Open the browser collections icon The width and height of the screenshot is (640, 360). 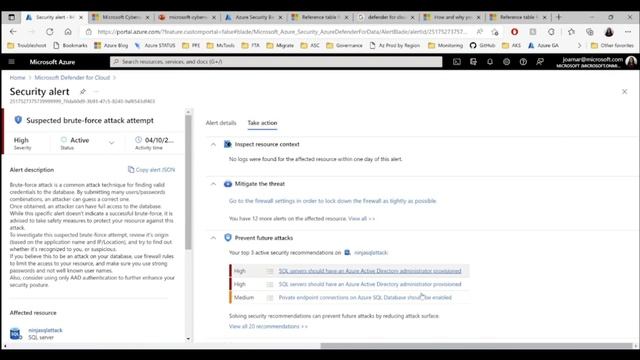[589, 31]
